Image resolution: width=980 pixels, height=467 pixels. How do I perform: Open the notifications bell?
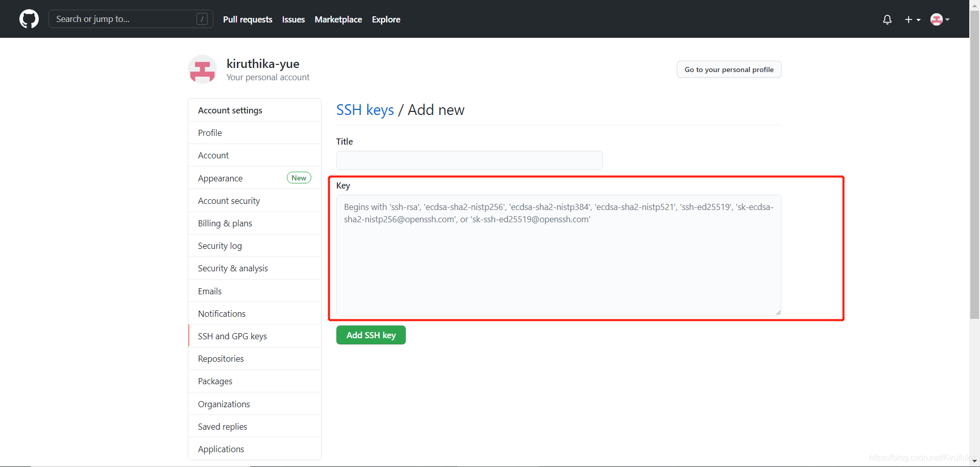[x=887, y=19]
